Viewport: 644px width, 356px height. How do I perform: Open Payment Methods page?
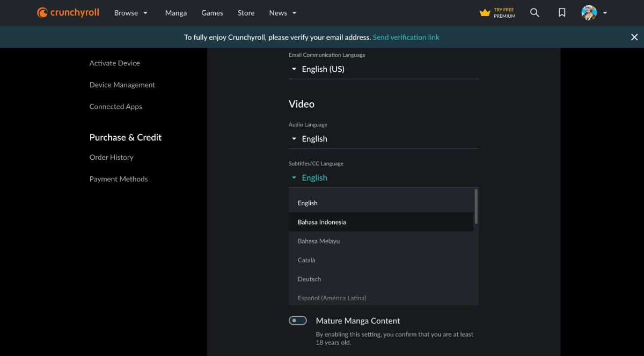pyautogui.click(x=119, y=179)
